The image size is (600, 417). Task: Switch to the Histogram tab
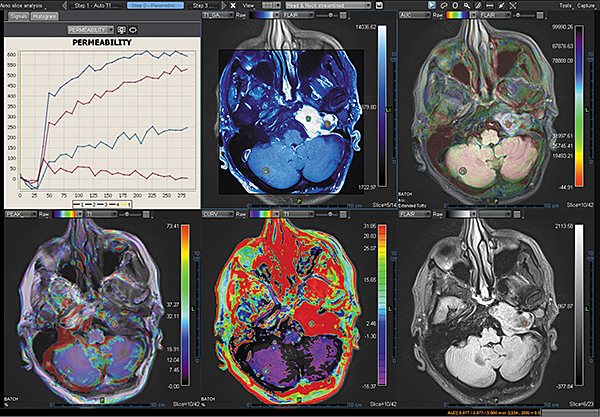tap(44, 17)
